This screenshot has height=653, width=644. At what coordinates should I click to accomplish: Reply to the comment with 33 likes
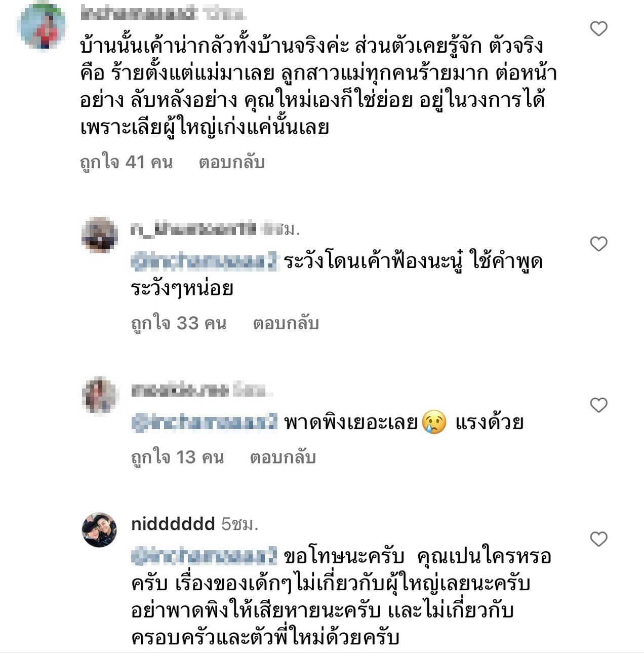click(x=286, y=323)
